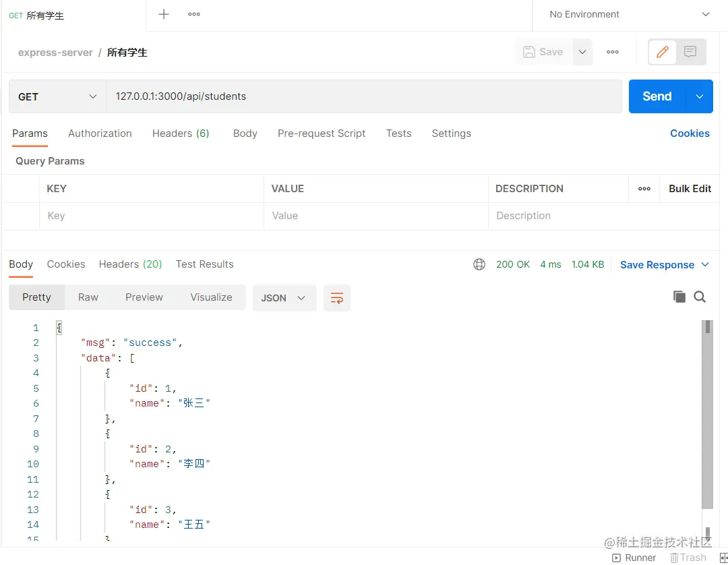This screenshot has width=728, height=565.
Task: Open the JSON format dropdown
Action: click(284, 297)
